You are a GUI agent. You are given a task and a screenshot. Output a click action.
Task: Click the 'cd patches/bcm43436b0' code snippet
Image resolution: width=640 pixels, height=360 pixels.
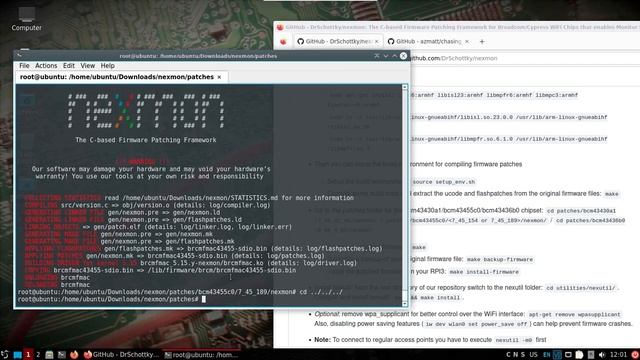tap(590, 220)
